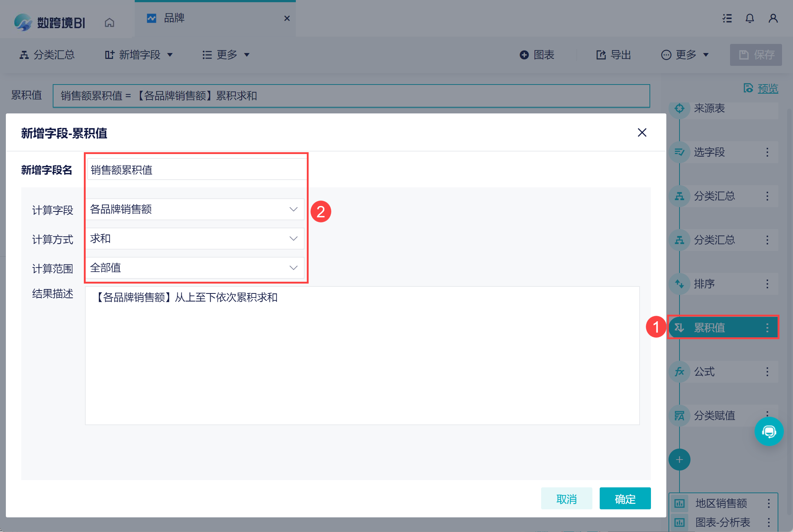
Task: Add a new step with plus circle
Action: click(x=679, y=460)
